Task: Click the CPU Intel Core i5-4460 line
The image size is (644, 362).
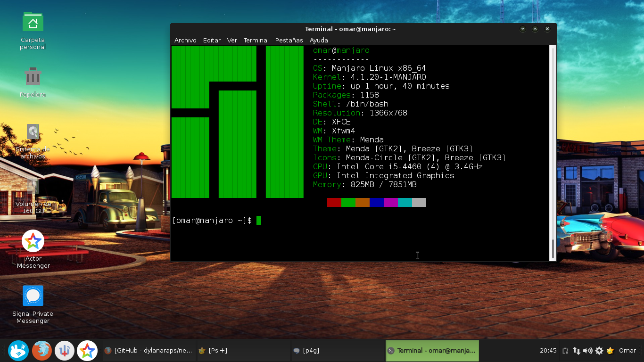Action: tap(398, 166)
